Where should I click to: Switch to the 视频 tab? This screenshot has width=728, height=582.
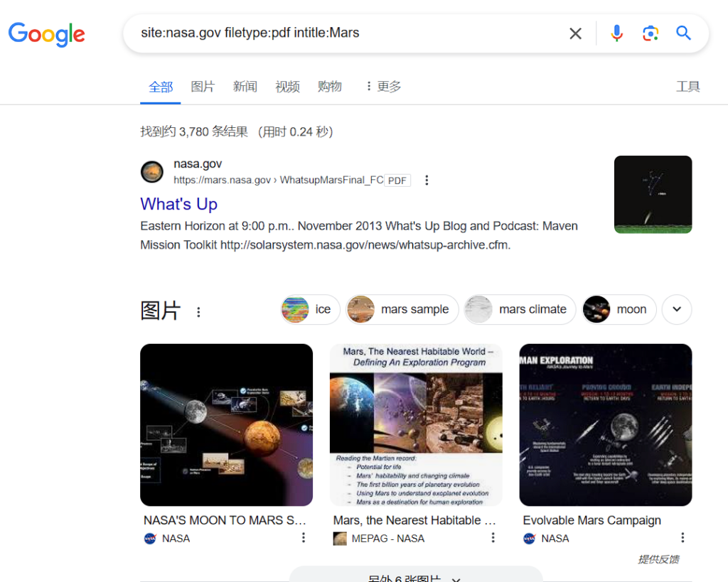287,86
